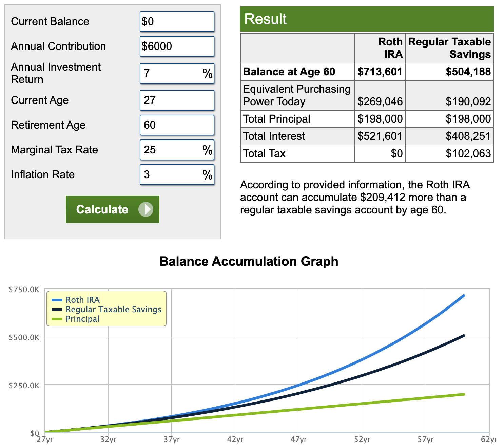Click the green Principal legend swatch
Viewport: 504px width, 448px height.
click(57, 319)
